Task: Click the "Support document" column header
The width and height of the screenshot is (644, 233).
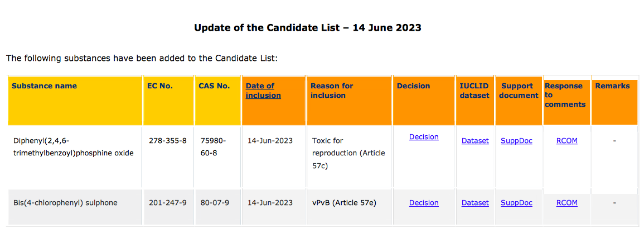Action: (519, 91)
